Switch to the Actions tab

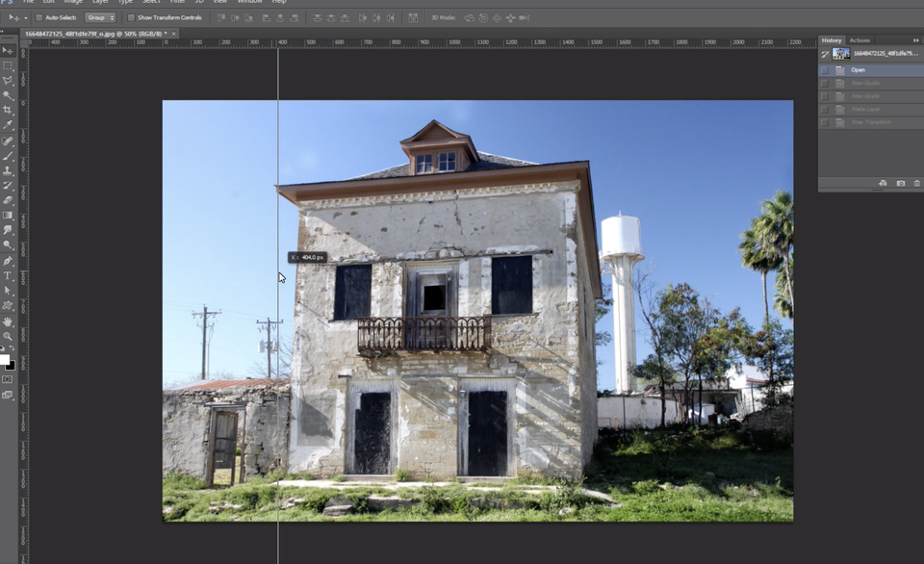[x=860, y=40]
